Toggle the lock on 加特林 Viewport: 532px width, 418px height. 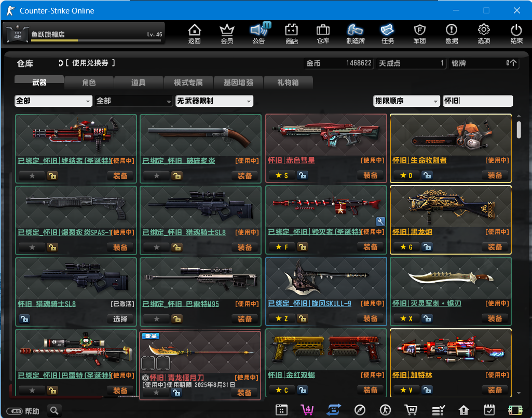[x=427, y=390]
